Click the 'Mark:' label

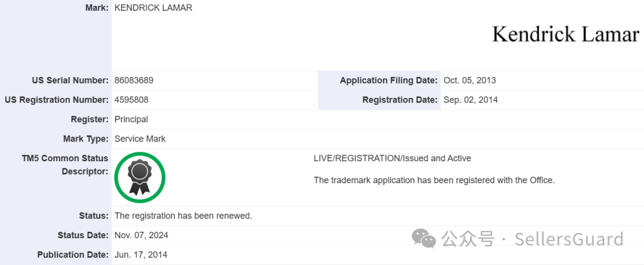click(97, 8)
